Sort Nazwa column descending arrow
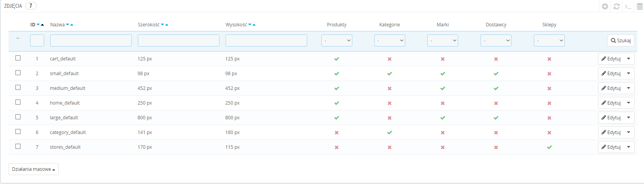This screenshot has width=644, height=184. 68,25
